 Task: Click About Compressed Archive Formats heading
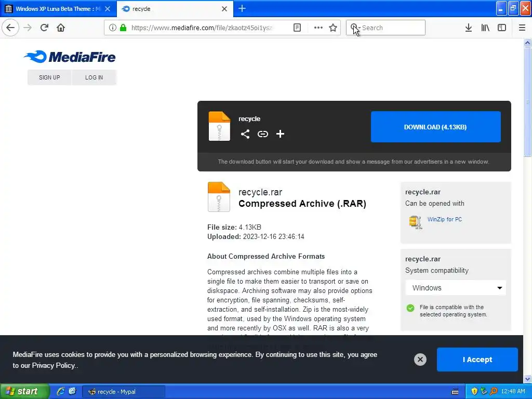(266, 256)
